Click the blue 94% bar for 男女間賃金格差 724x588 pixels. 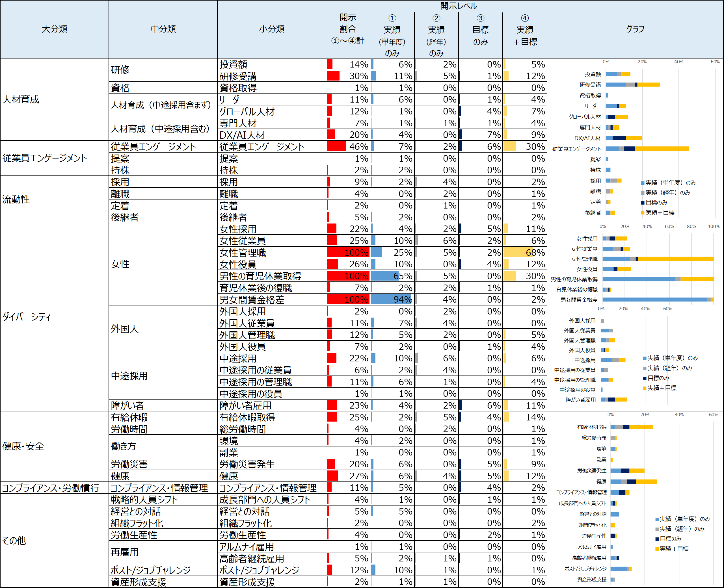[391, 300]
